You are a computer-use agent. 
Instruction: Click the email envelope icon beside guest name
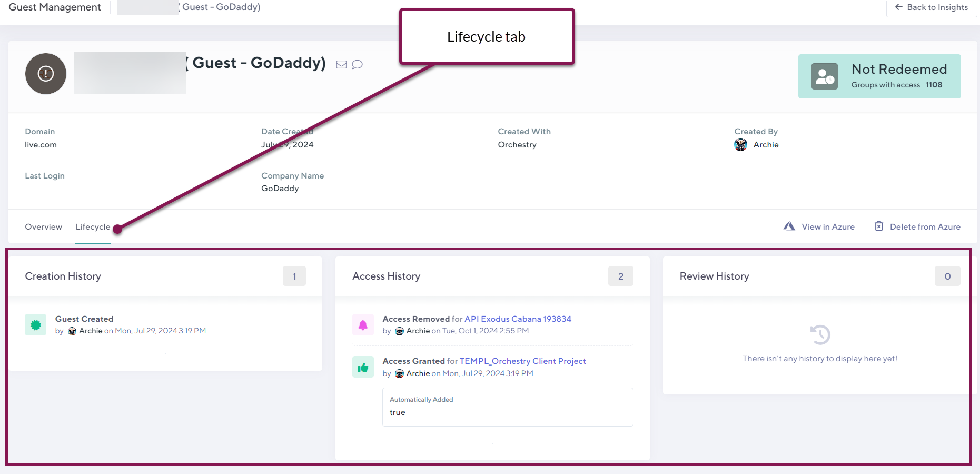point(341,64)
